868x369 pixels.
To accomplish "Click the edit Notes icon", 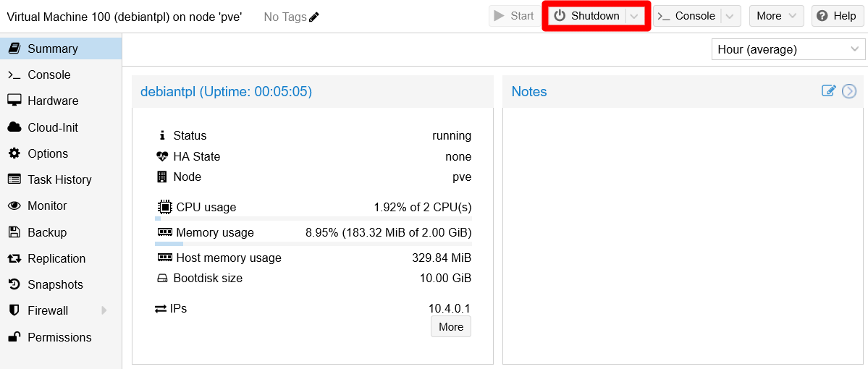I will tap(828, 91).
